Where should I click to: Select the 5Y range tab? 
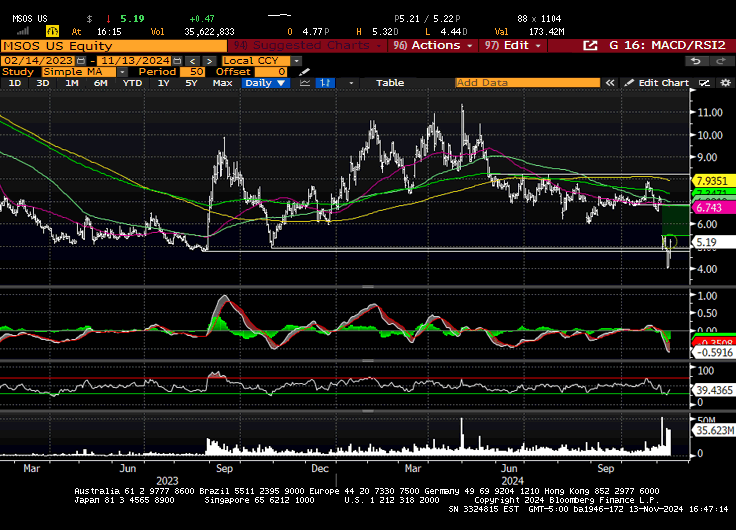point(191,83)
